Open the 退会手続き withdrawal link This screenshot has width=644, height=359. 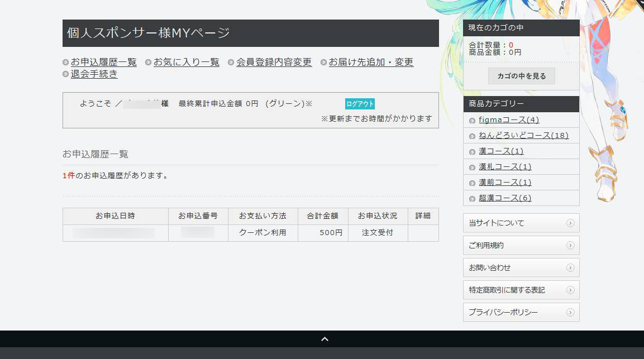[x=94, y=74]
